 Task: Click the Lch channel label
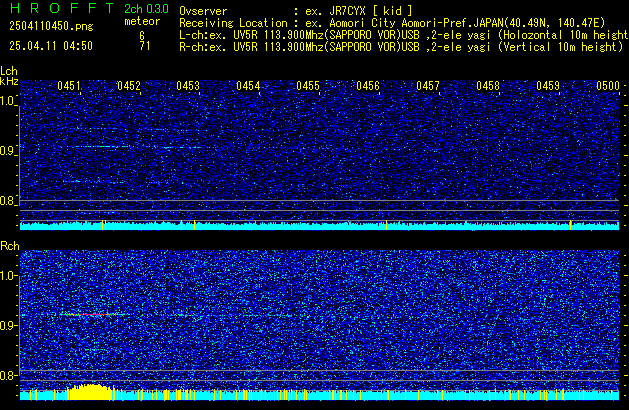coord(9,71)
